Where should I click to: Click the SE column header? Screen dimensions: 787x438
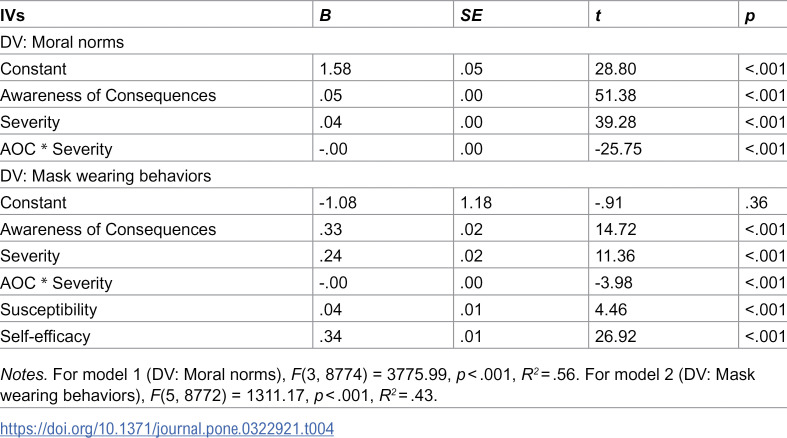[x=471, y=16]
